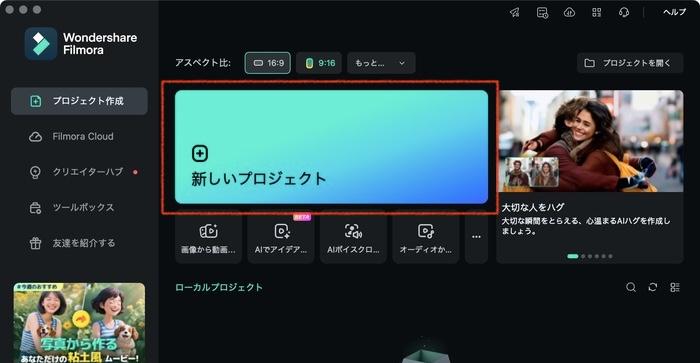
Task: Open the ヘルプ menu
Action: click(674, 13)
